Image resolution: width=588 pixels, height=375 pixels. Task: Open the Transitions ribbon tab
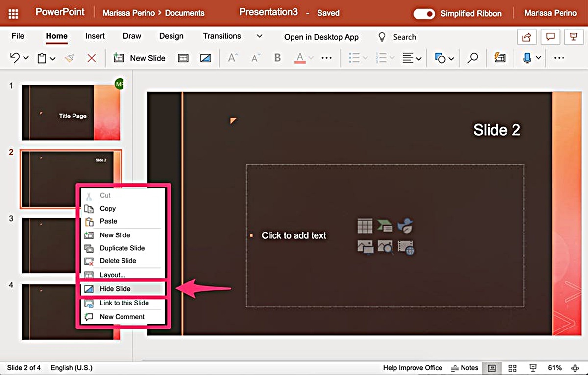pos(222,36)
